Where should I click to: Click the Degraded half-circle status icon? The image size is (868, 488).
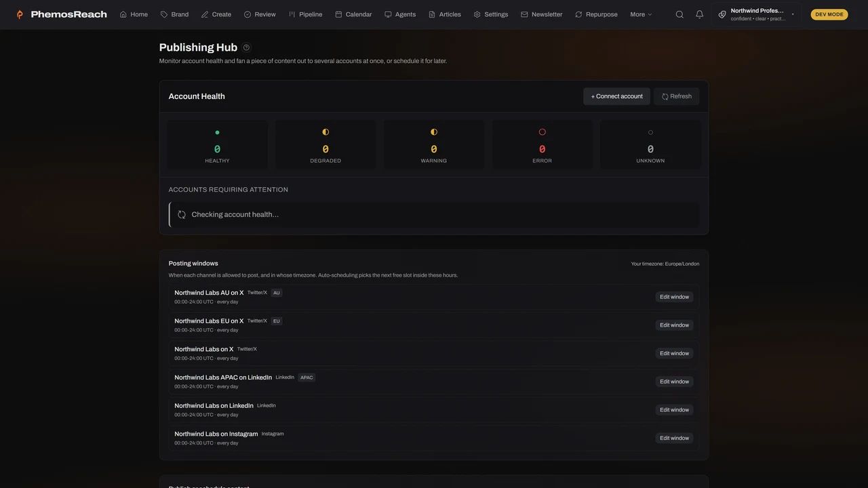point(325,132)
